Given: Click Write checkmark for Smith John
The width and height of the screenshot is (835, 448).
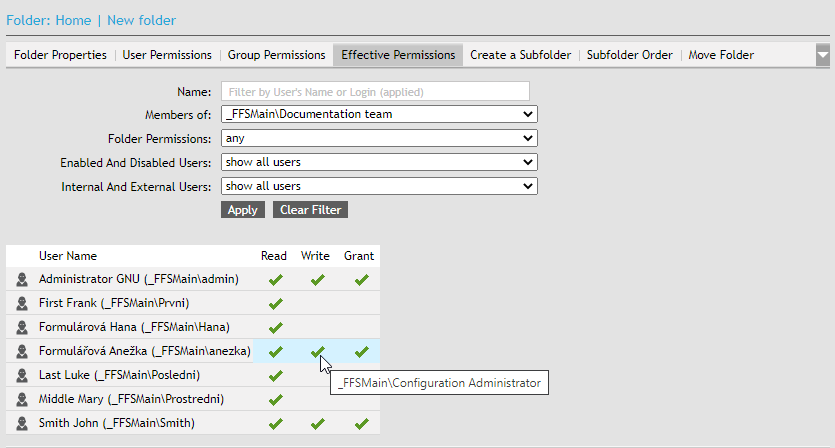Looking at the screenshot, I should (317, 424).
